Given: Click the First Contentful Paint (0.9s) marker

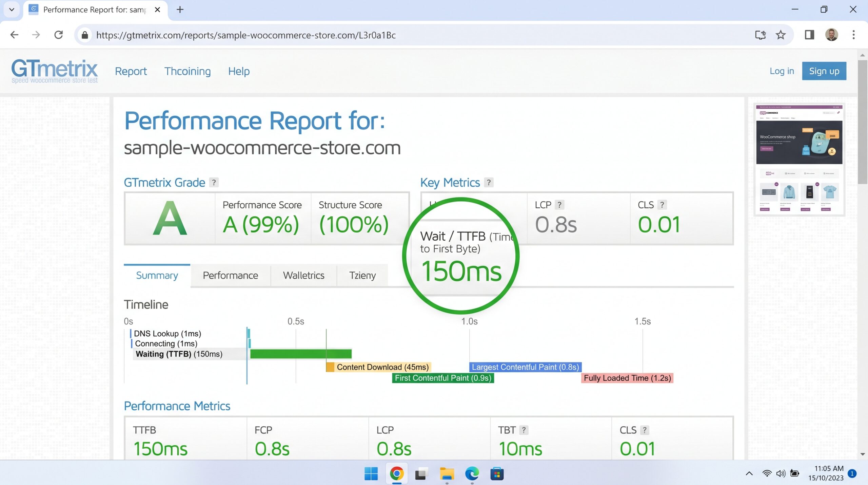Looking at the screenshot, I should (443, 378).
